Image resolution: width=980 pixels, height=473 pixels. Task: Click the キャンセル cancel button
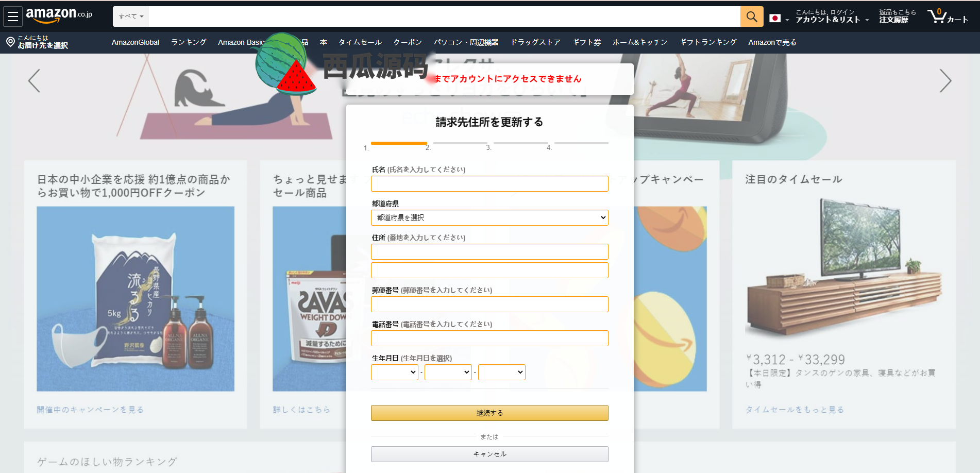[x=489, y=454]
